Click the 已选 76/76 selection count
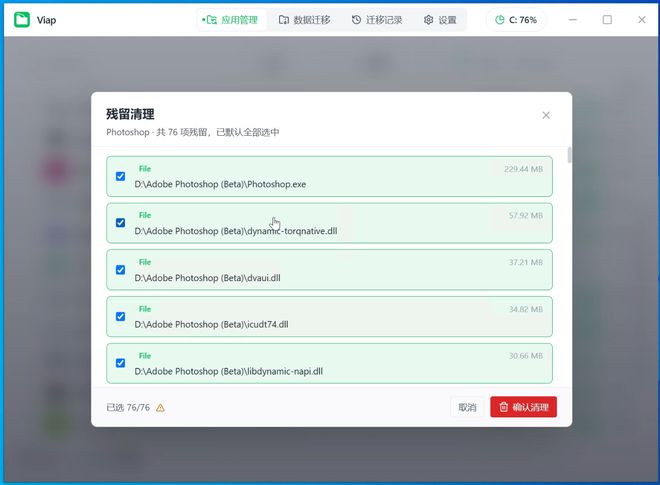 tap(128, 408)
